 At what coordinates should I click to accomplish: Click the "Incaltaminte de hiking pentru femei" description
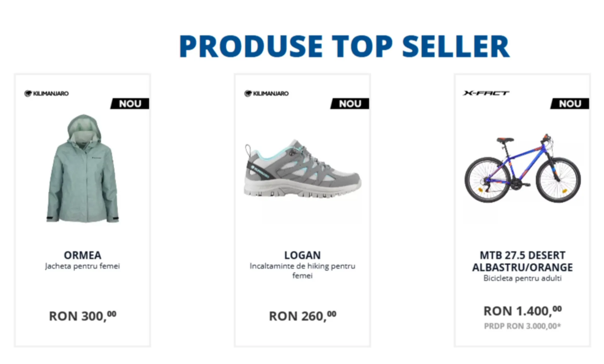[x=302, y=271]
